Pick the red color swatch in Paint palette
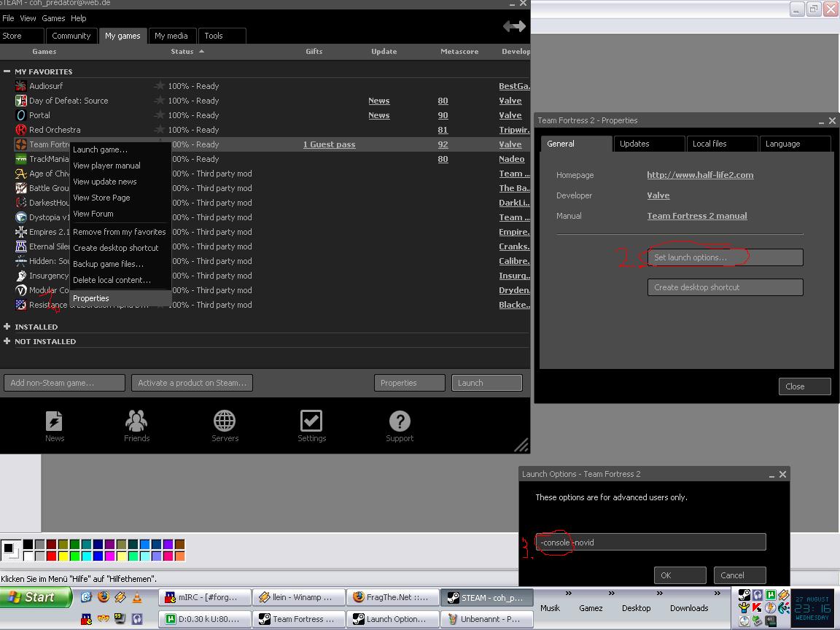The image size is (840, 630). tap(51, 556)
